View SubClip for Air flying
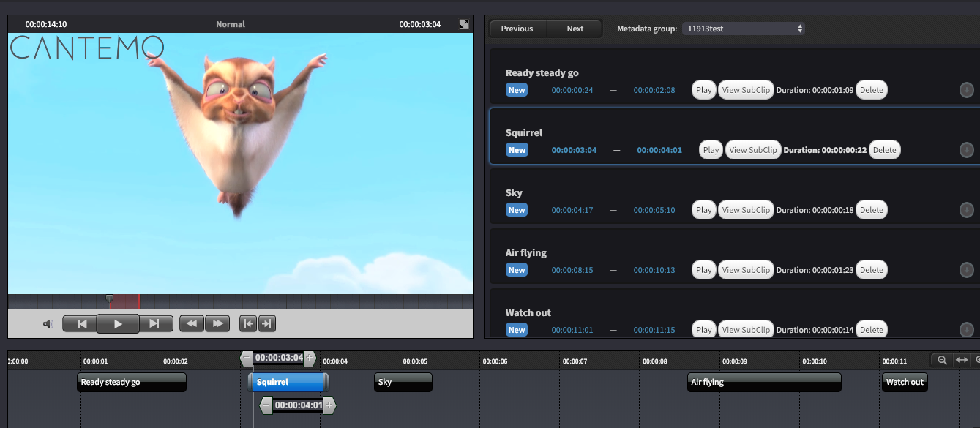980x428 pixels. click(x=746, y=270)
